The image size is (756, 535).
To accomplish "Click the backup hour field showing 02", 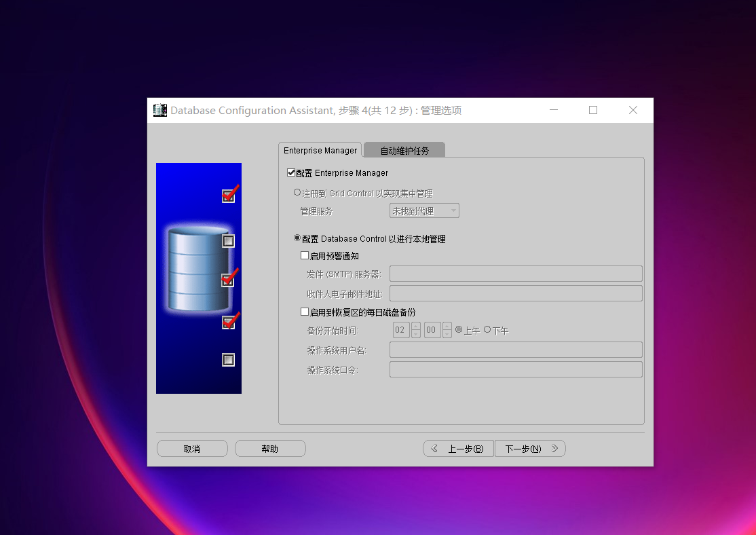I will click(x=401, y=330).
